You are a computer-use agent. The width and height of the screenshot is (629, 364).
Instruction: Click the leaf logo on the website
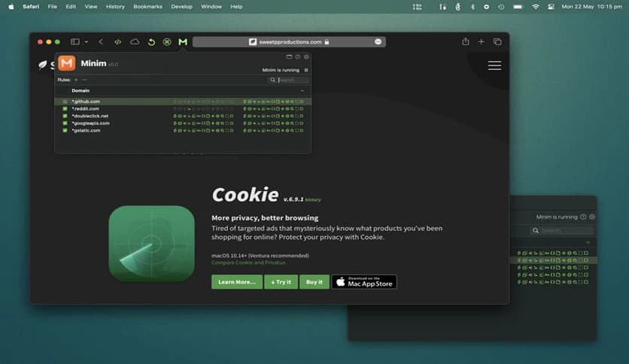[x=43, y=65]
